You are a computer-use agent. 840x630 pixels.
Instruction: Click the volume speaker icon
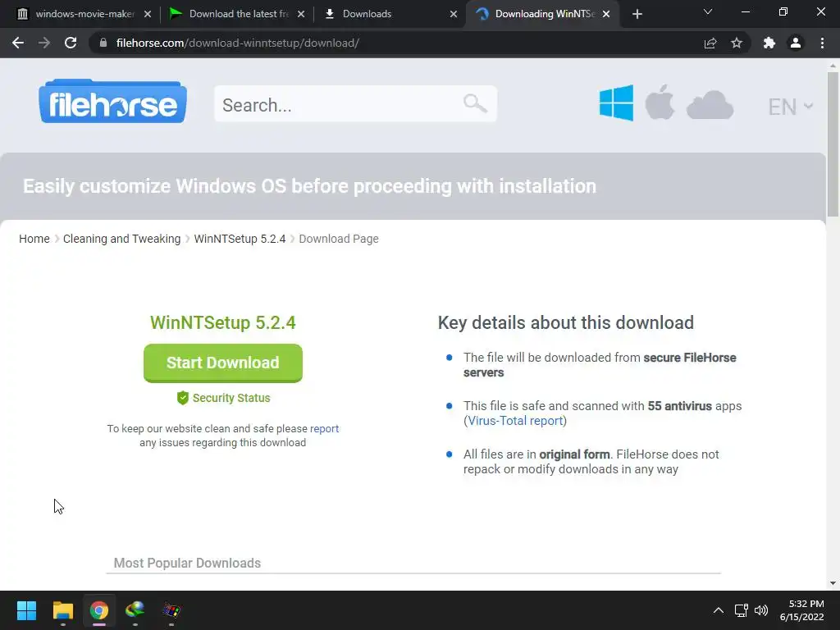pyautogui.click(x=760, y=610)
